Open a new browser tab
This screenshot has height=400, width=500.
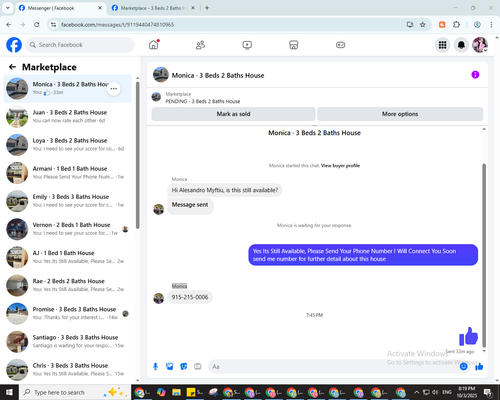207,8
